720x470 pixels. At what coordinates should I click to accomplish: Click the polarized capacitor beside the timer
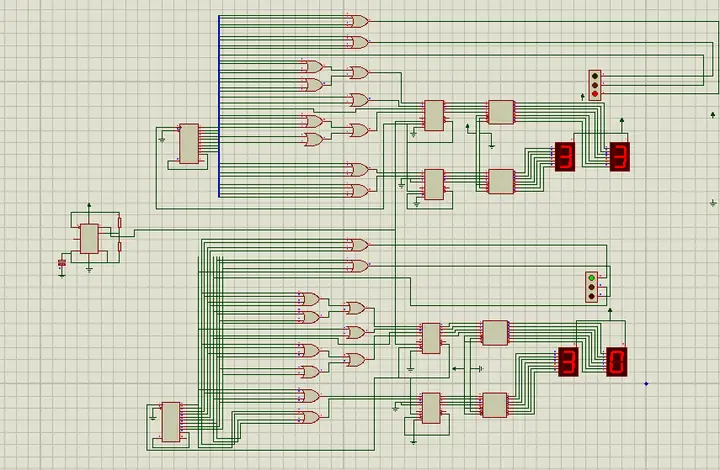(62, 263)
